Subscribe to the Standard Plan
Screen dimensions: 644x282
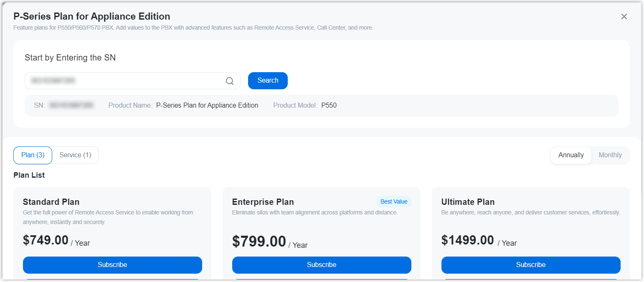112,265
